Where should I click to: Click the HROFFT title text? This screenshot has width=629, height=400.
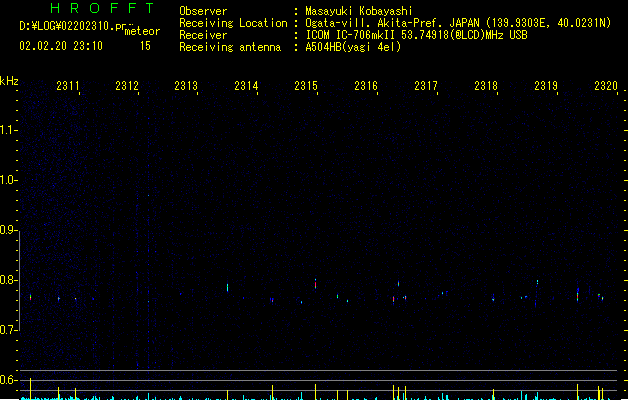pyautogui.click(x=102, y=8)
